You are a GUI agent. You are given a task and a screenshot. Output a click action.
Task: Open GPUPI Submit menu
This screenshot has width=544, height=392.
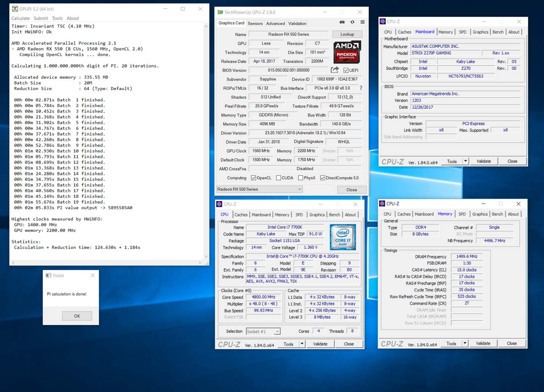pyautogui.click(x=41, y=18)
